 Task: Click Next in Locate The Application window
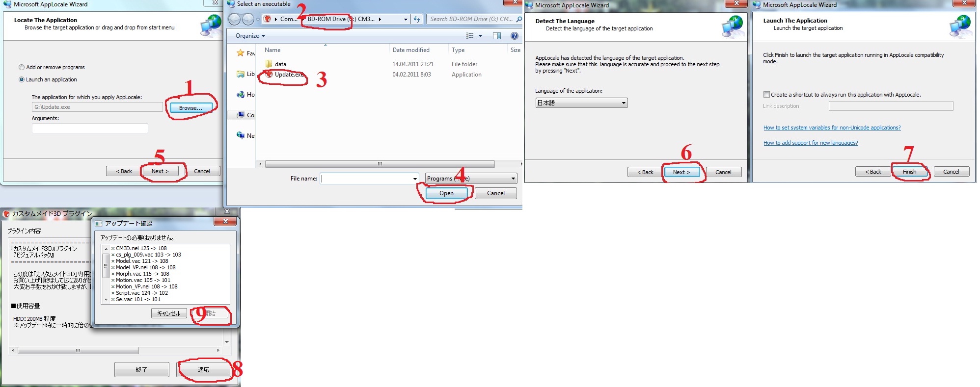(160, 171)
